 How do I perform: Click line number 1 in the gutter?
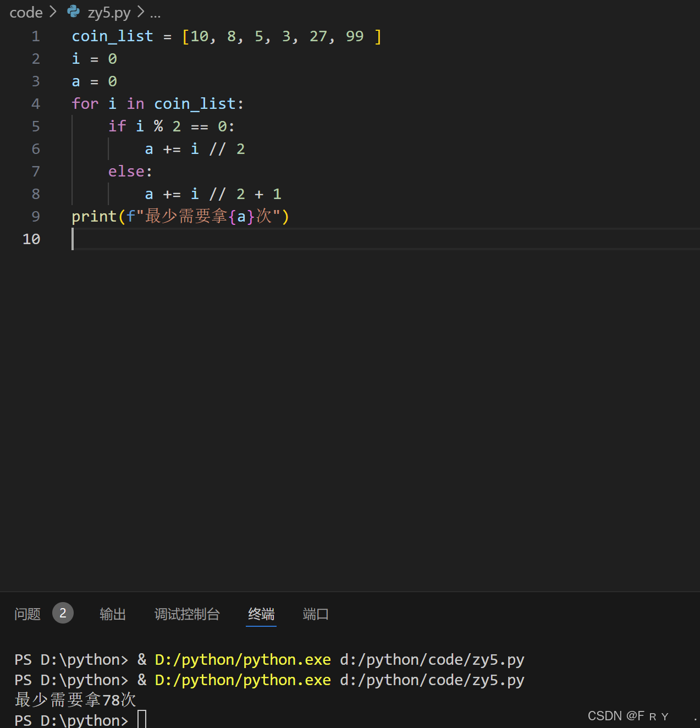(x=36, y=36)
